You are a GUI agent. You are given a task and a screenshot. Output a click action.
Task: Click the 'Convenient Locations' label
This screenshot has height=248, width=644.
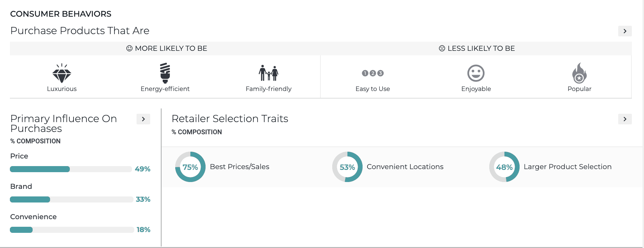coord(405,167)
